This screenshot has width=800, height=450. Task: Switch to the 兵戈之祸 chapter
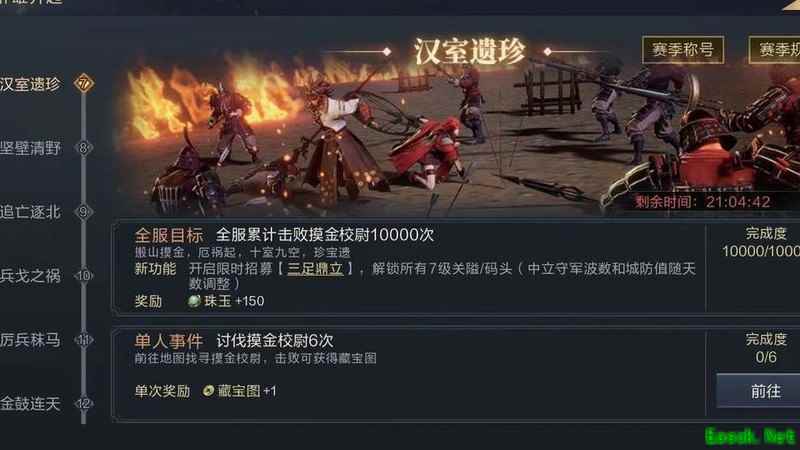point(30,276)
